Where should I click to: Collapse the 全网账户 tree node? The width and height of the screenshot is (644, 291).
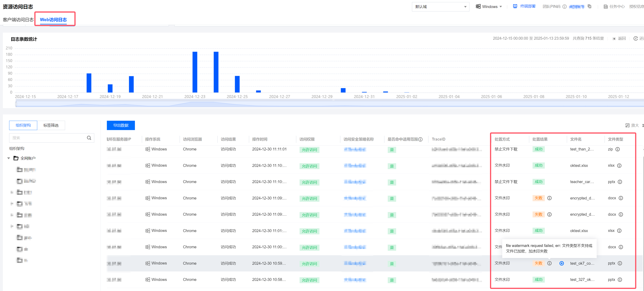(x=9, y=158)
